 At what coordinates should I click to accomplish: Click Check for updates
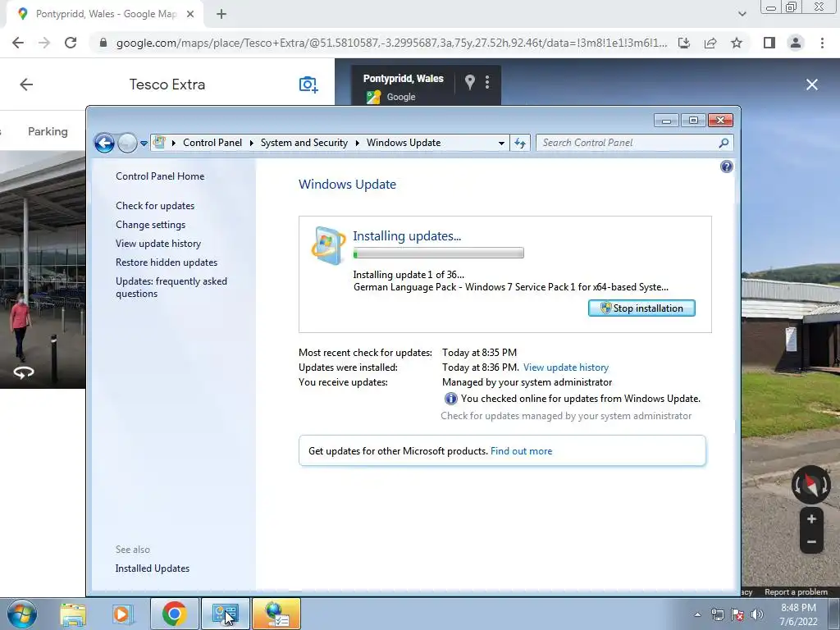[x=155, y=206]
